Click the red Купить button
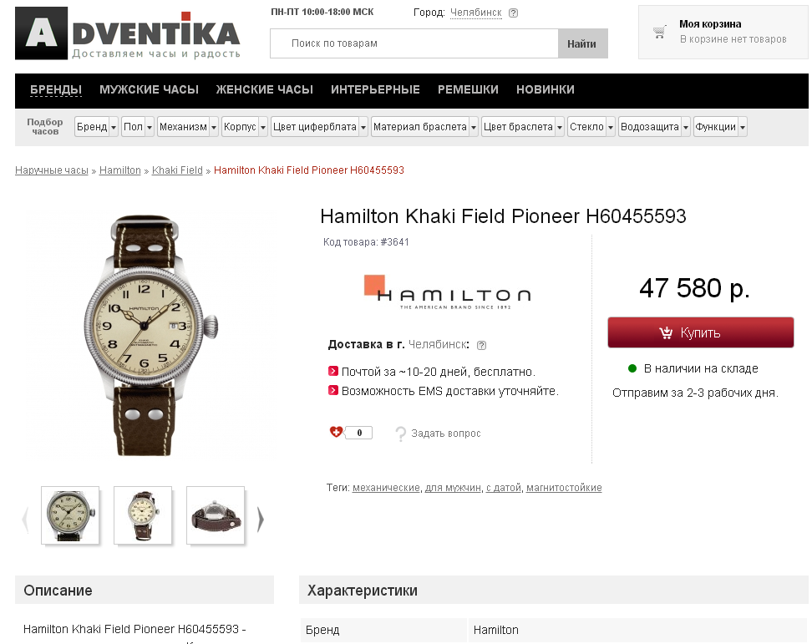The image size is (812, 644). pyautogui.click(x=701, y=332)
